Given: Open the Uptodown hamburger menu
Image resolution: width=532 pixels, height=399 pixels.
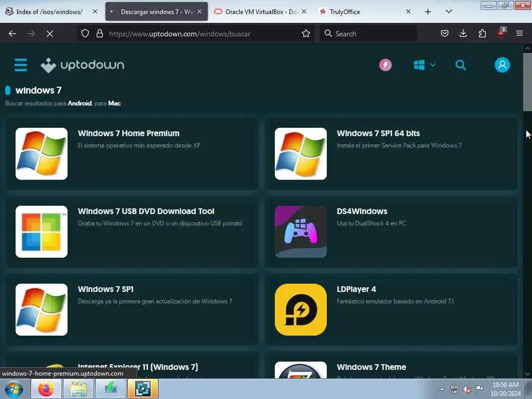Looking at the screenshot, I should point(21,65).
